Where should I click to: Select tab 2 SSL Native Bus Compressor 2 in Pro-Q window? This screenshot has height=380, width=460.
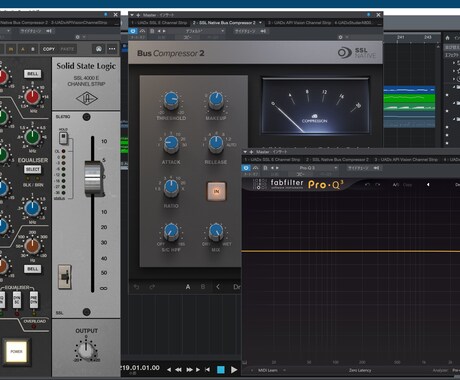[337, 160]
